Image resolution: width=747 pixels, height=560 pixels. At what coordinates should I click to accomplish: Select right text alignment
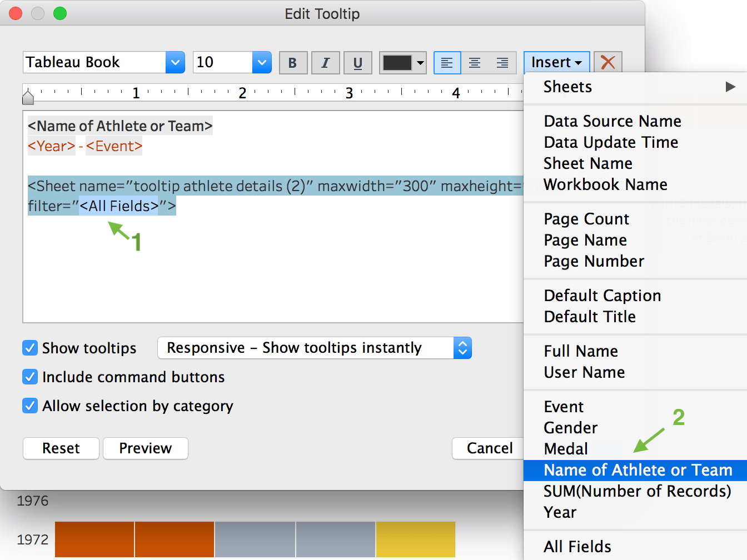tap(502, 62)
